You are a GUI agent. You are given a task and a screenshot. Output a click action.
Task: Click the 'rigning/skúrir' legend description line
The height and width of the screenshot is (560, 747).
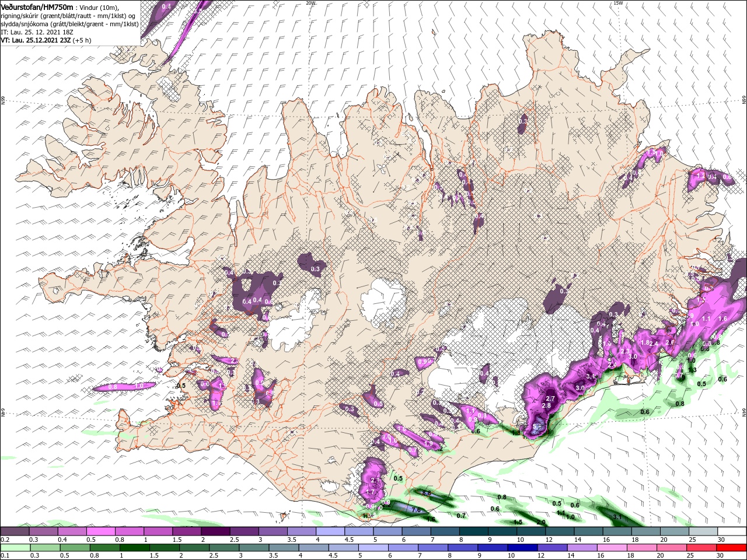point(68,15)
